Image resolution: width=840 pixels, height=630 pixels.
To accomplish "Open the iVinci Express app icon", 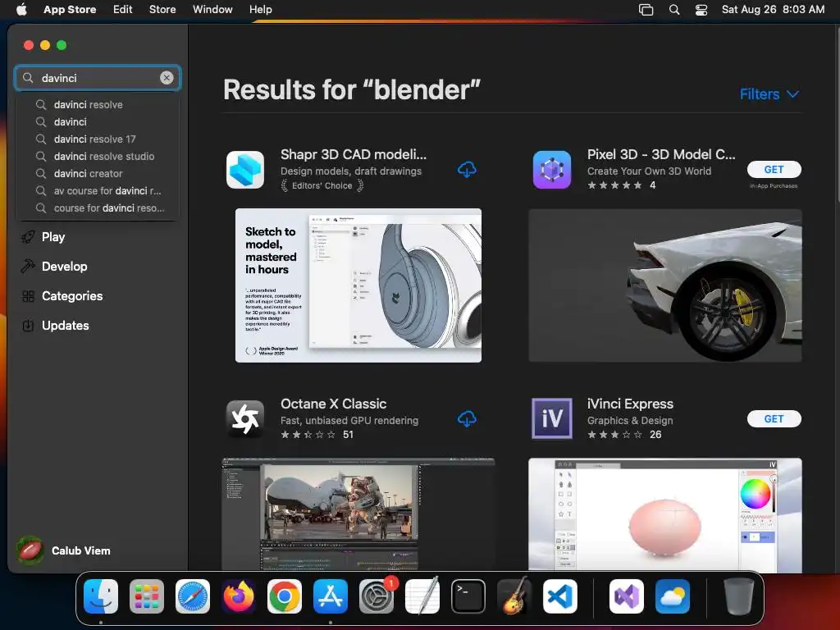I will point(552,419).
